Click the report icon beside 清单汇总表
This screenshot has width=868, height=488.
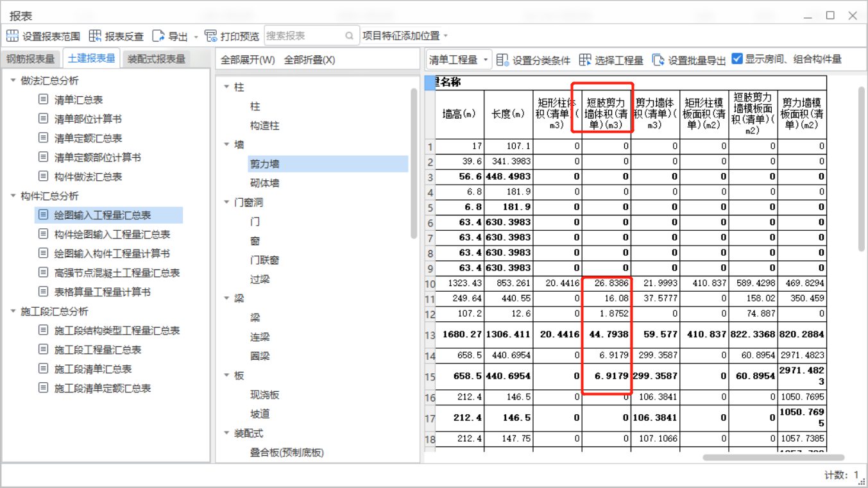43,99
